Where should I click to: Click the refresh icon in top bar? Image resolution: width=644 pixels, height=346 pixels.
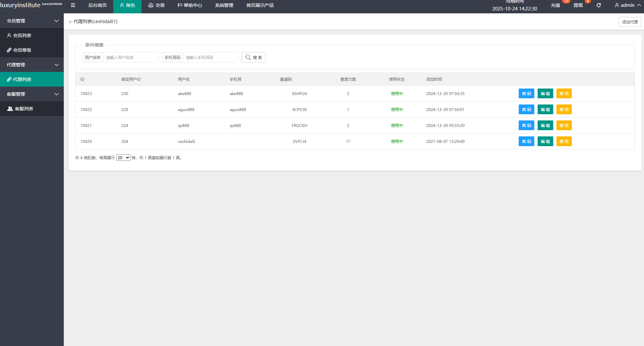point(598,5)
